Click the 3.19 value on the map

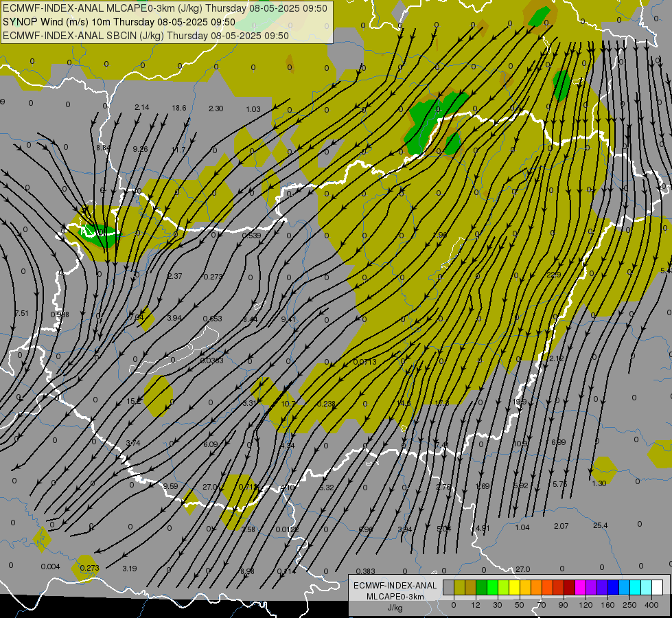coord(130,569)
